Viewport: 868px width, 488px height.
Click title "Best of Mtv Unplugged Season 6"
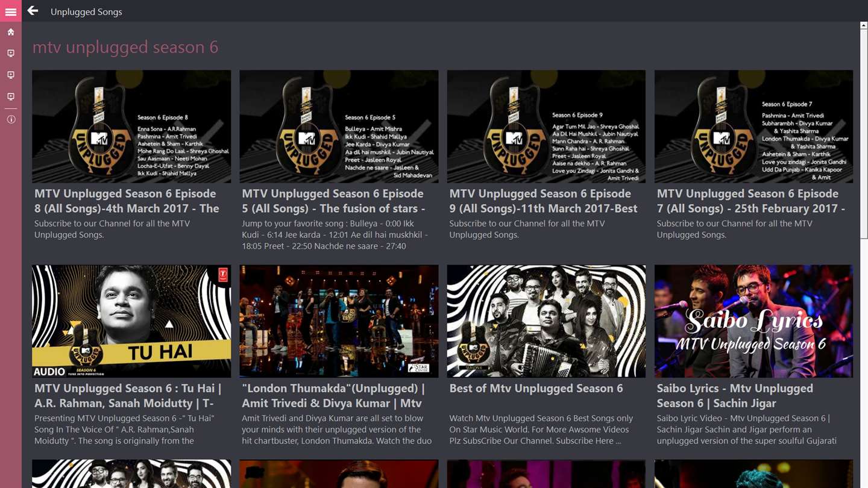tap(536, 389)
